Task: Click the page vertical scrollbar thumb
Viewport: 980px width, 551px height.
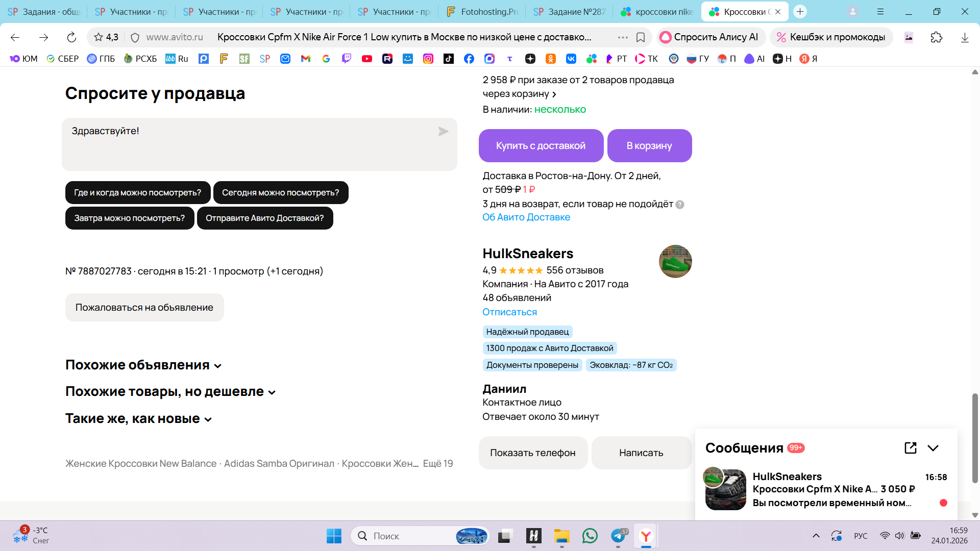Action: point(975,438)
